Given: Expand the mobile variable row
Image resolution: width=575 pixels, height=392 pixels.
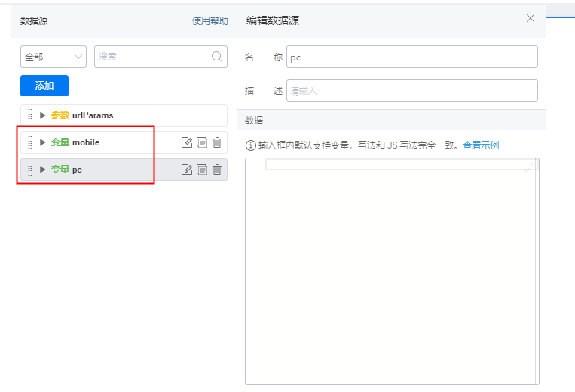Looking at the screenshot, I should [x=42, y=142].
